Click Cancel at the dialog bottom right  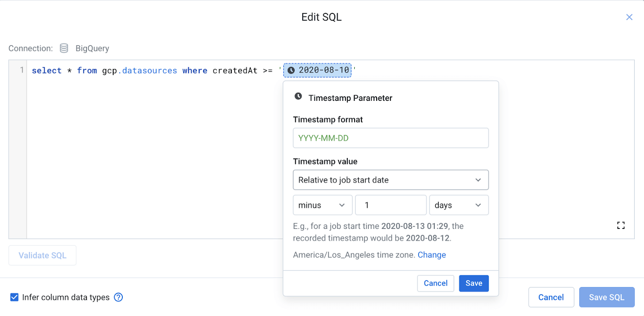pos(551,297)
